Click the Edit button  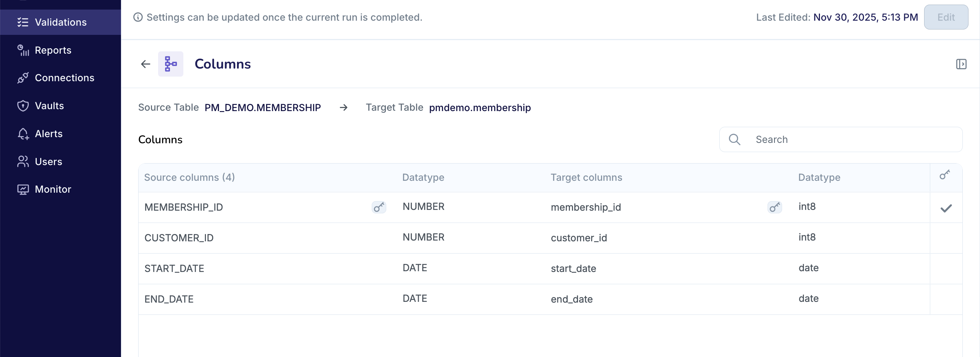pos(946,17)
